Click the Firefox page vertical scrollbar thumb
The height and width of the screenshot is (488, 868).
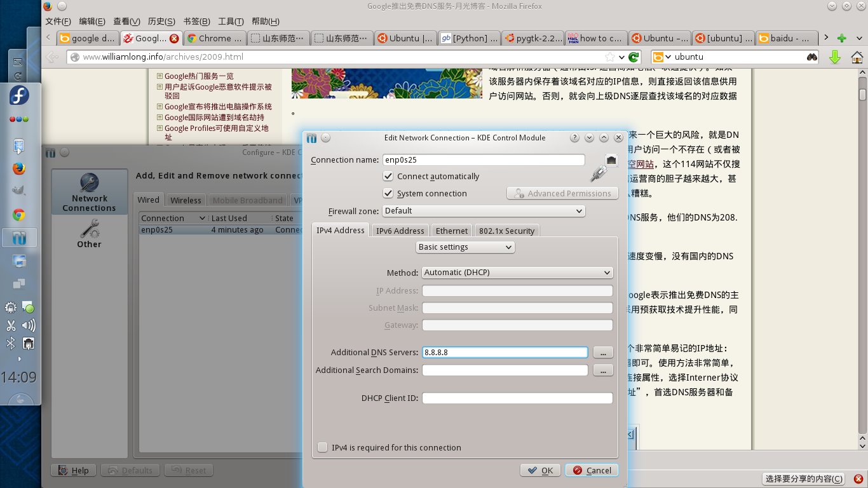pyautogui.click(x=862, y=95)
